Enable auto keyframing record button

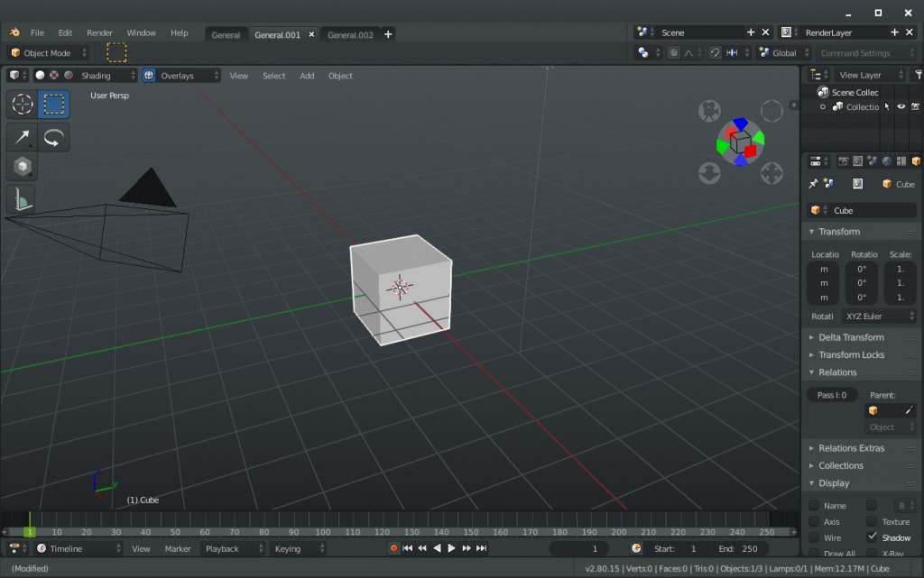click(x=393, y=547)
